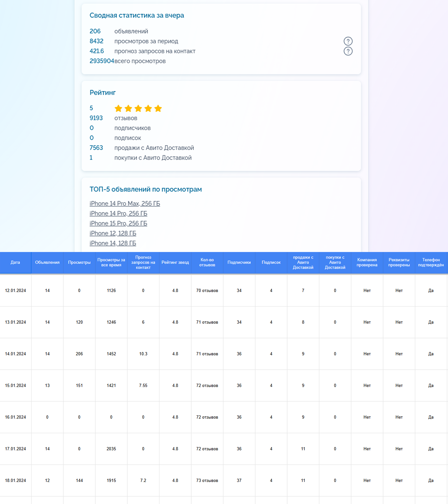
Task: Click the 12.01.2024 date cell
Action: point(16,290)
